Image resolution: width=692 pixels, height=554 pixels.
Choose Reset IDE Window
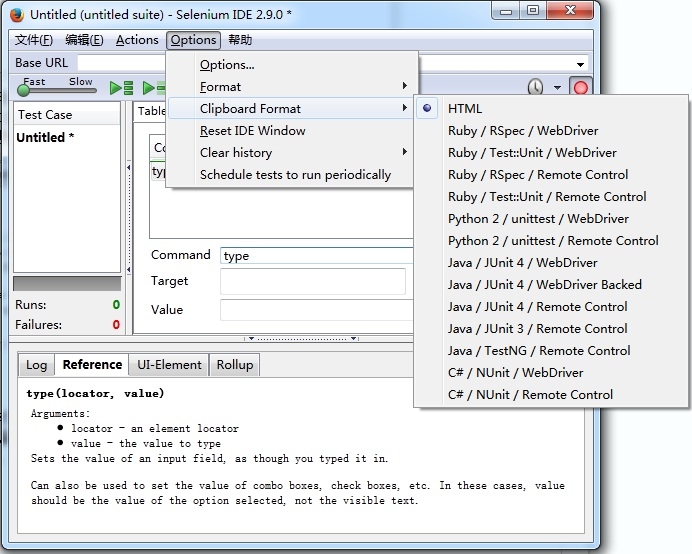[x=291, y=131]
